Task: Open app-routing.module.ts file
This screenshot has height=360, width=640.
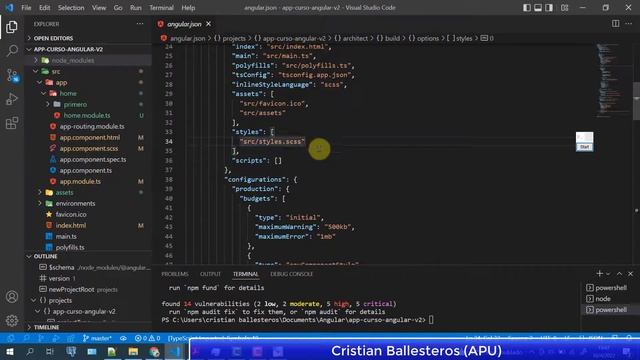Action: tap(92, 126)
